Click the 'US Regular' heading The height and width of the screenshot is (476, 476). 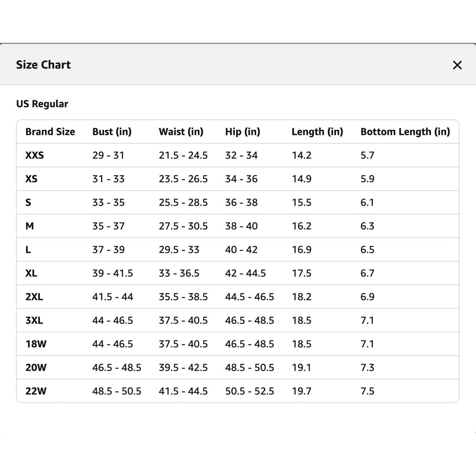tap(42, 104)
